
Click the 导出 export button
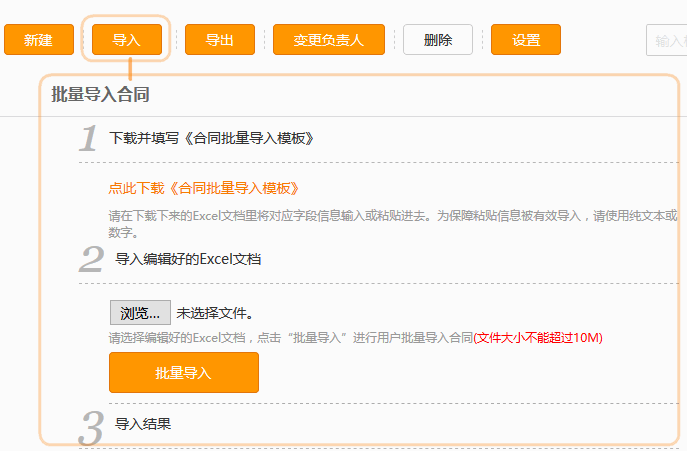click(x=220, y=40)
